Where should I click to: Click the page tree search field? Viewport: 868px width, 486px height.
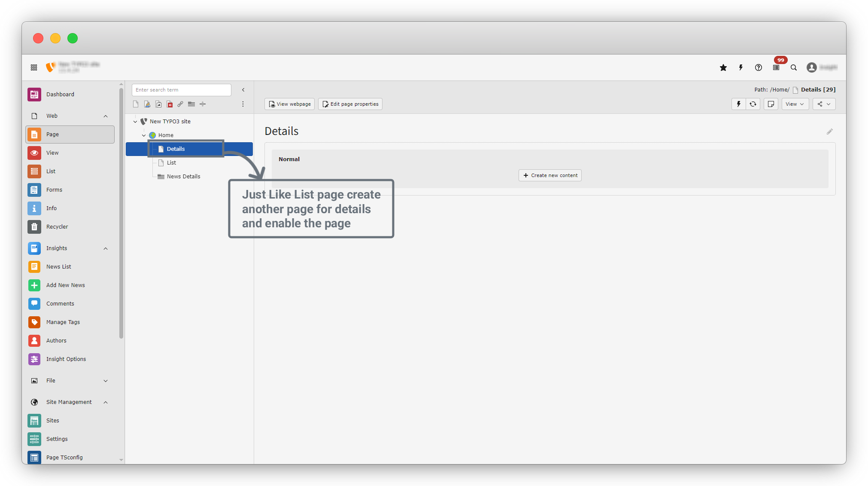point(181,90)
